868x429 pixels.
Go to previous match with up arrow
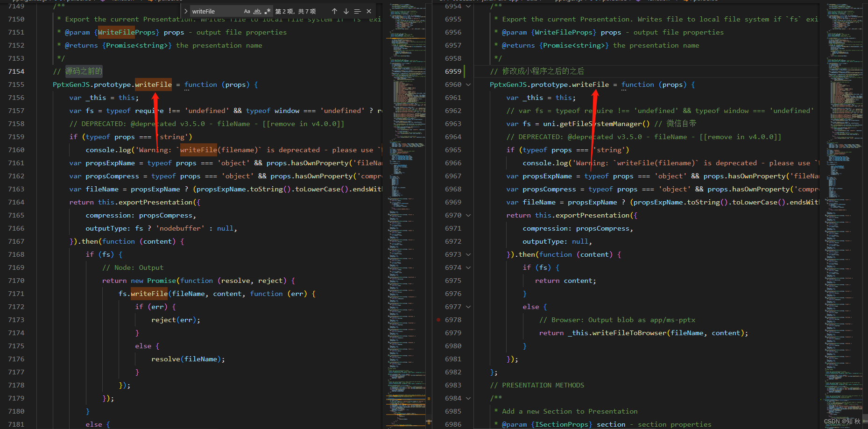click(x=334, y=11)
